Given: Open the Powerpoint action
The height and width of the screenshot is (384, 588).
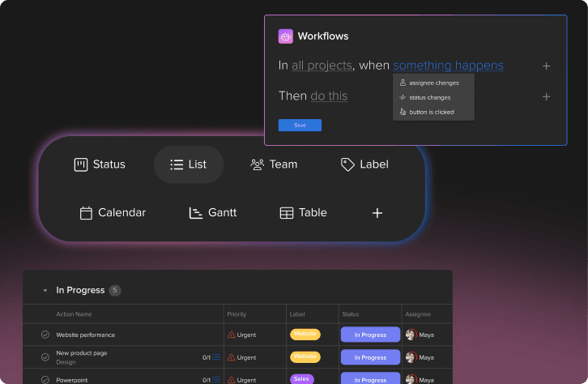Looking at the screenshot, I should click(71, 380).
